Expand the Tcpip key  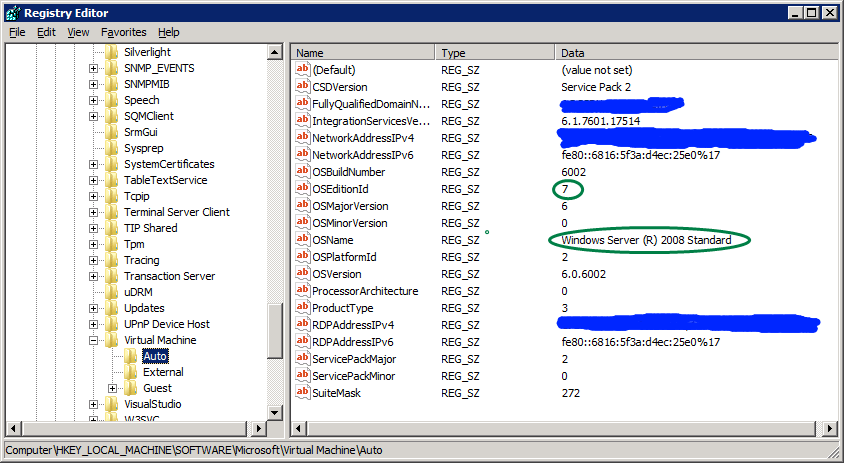tap(94, 197)
